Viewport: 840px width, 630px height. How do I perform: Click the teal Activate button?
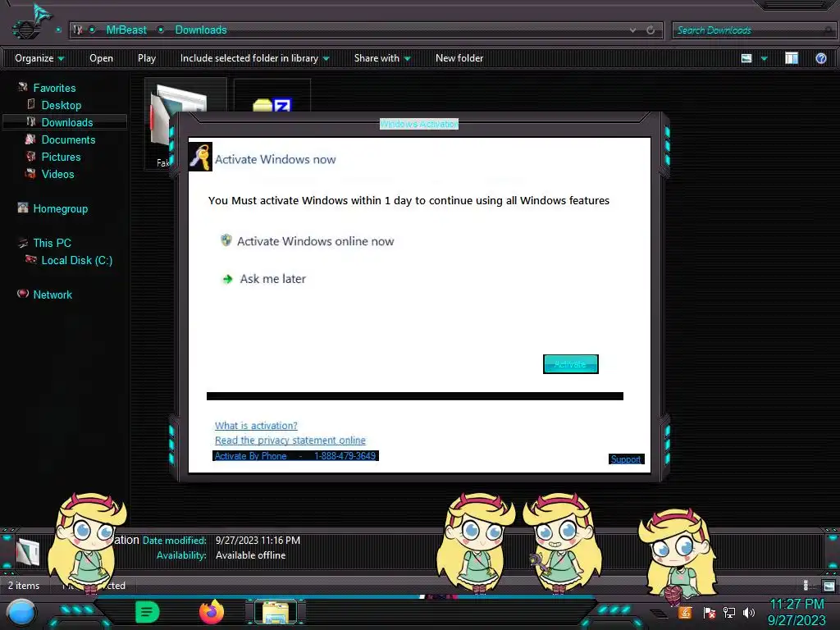click(570, 364)
